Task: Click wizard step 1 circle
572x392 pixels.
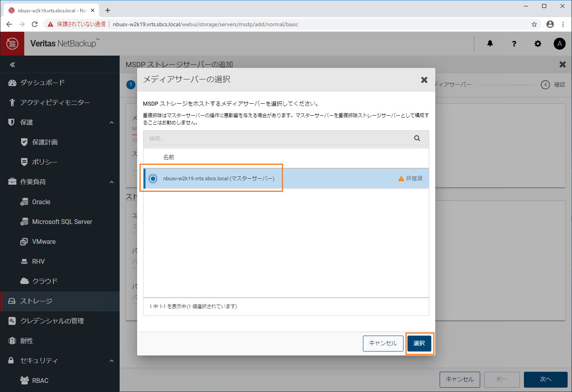Action: [x=131, y=85]
